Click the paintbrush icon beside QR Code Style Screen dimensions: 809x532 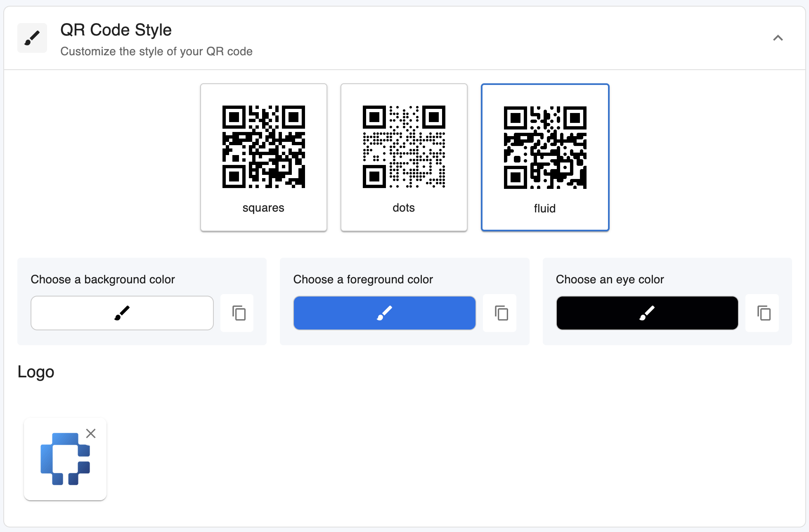pos(32,38)
